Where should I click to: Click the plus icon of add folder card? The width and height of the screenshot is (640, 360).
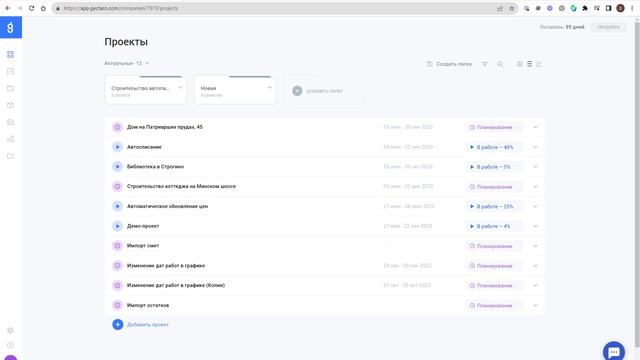click(x=297, y=91)
